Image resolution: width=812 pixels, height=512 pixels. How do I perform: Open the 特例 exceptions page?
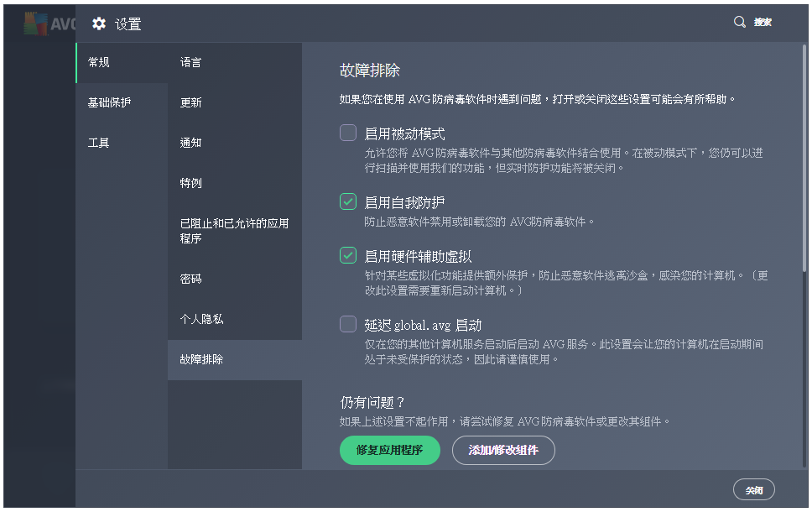tap(190, 183)
